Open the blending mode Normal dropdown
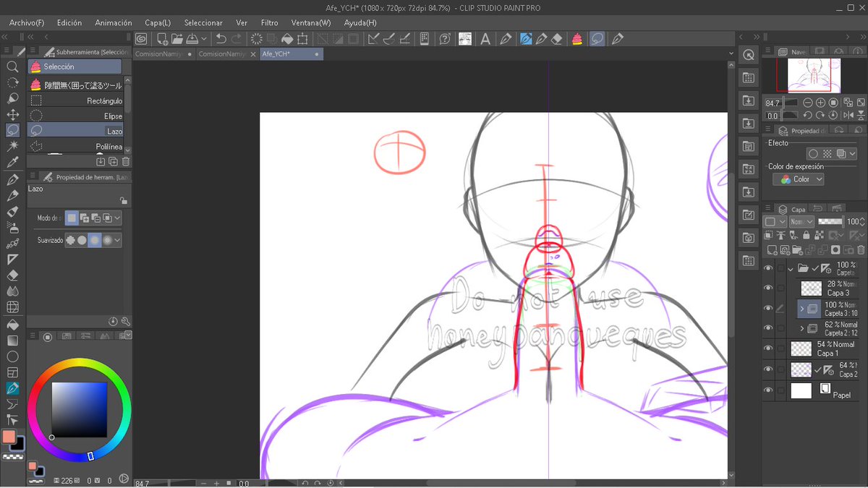868x488 pixels. 801,221
